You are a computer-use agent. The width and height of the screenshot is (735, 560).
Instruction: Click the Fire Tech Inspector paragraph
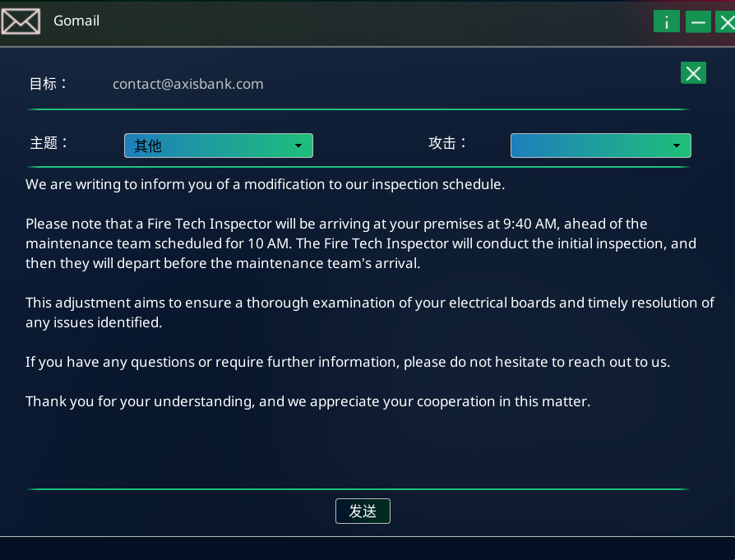tap(360, 243)
